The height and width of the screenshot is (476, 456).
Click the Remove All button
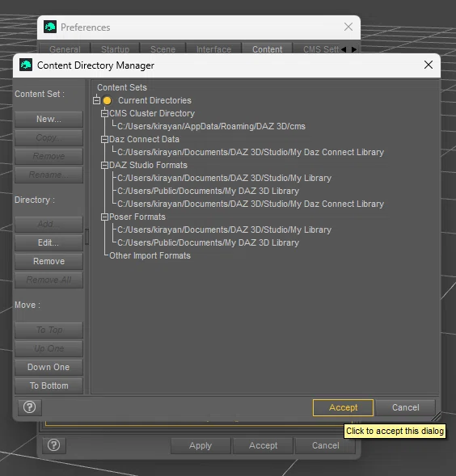tap(49, 280)
